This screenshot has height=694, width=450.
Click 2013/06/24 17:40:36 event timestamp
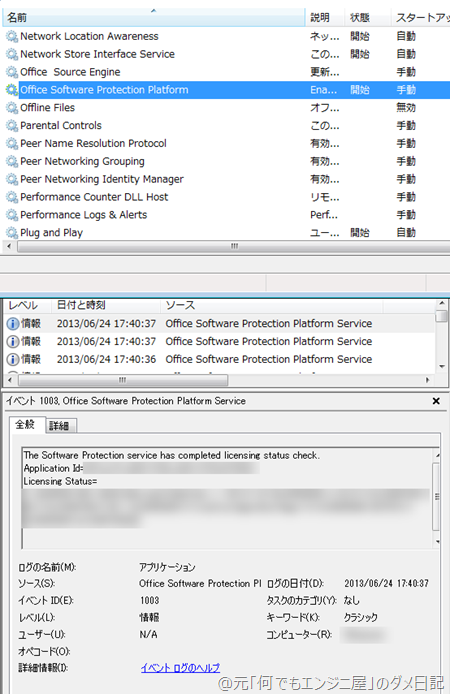[106, 359]
